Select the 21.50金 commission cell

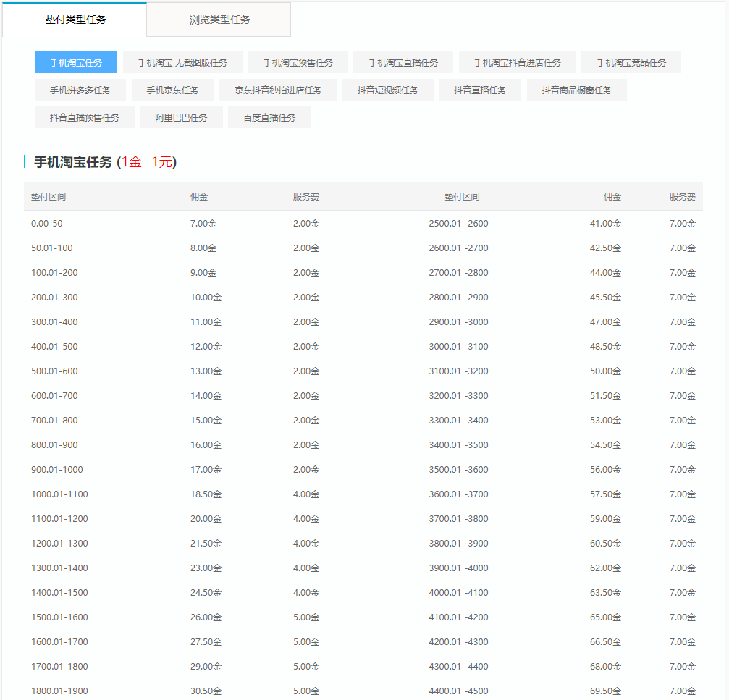(206, 544)
